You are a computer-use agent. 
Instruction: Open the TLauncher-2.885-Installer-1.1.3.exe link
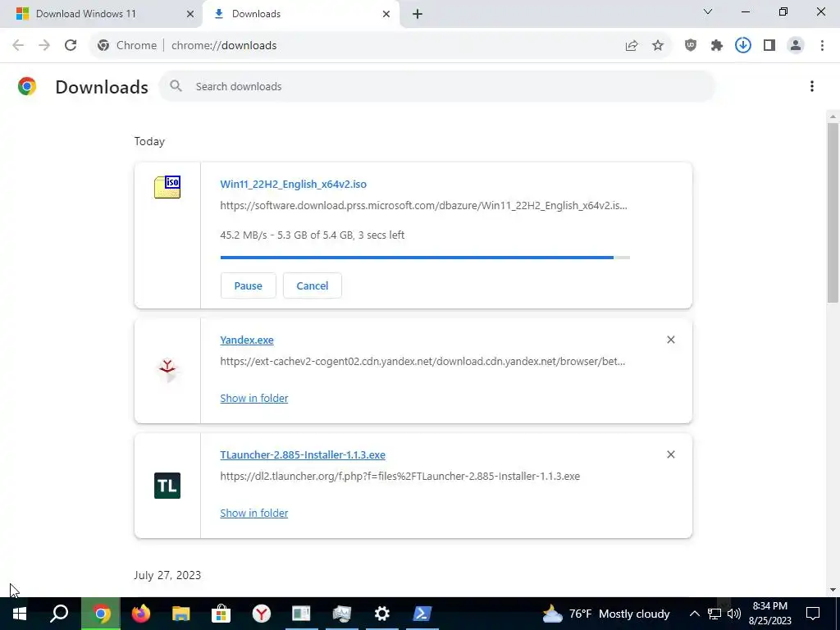pyautogui.click(x=303, y=454)
